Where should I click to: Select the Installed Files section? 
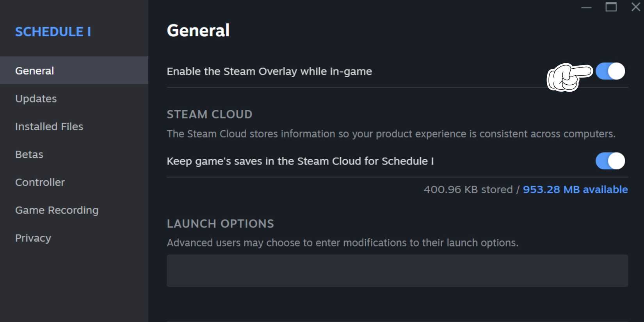49,126
